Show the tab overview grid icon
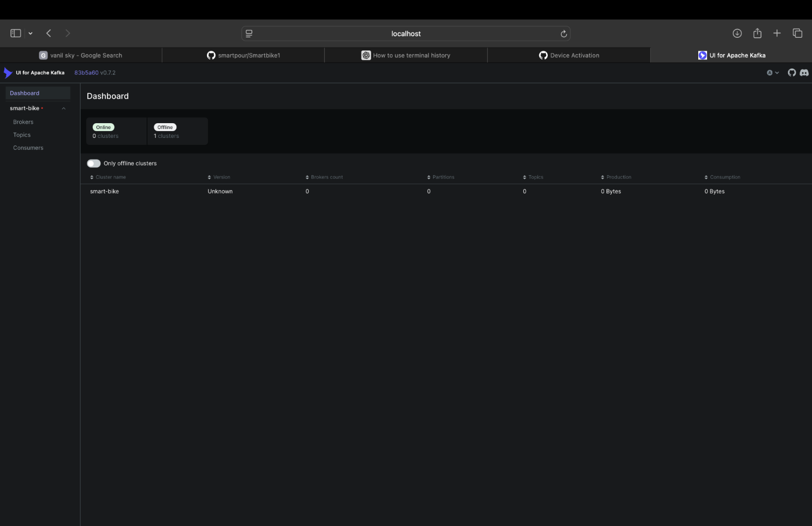The image size is (812, 526). click(x=797, y=33)
